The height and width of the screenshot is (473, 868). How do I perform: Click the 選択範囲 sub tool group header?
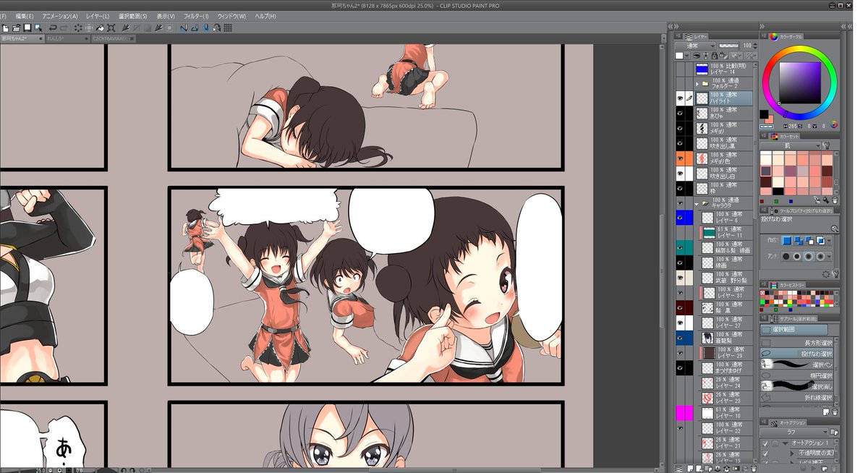tap(794, 329)
